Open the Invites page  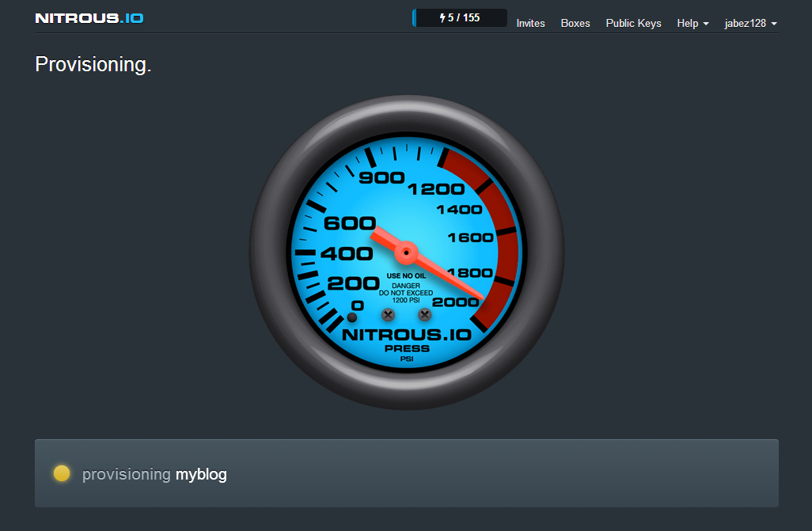(x=530, y=23)
